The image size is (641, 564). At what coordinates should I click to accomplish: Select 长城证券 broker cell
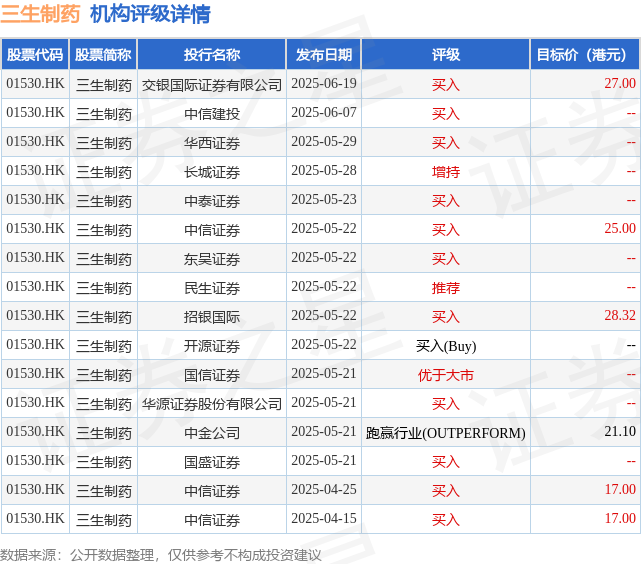pyautogui.click(x=212, y=172)
